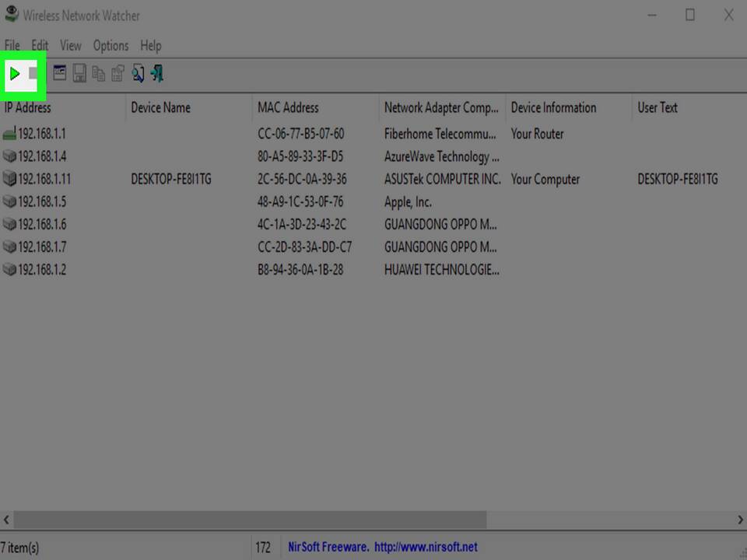Open the Help menu
The height and width of the screenshot is (560, 747).
(150, 46)
